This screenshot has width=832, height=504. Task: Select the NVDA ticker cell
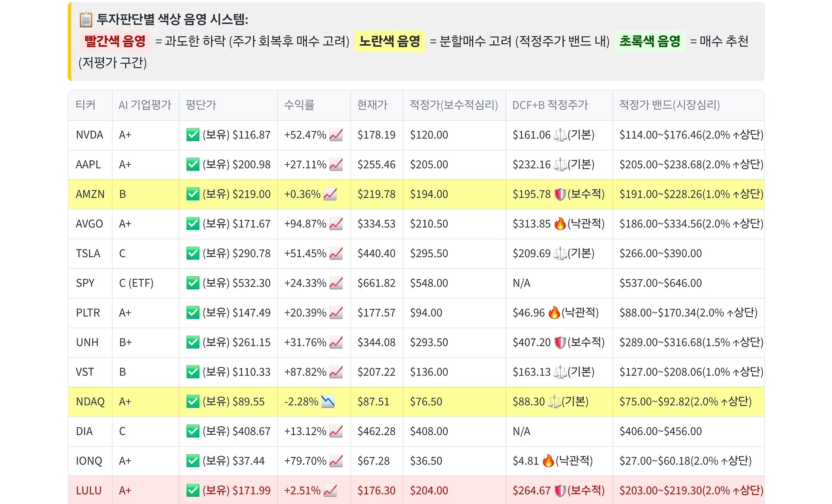coord(90,135)
